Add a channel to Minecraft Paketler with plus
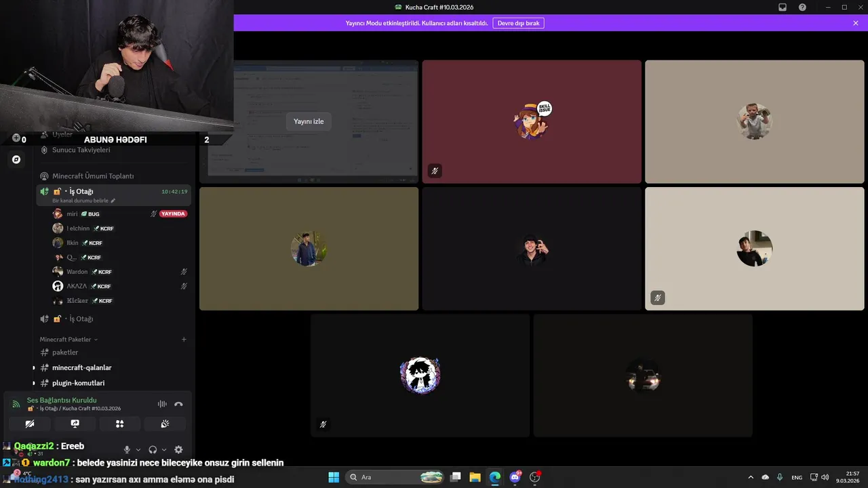 coord(184,339)
